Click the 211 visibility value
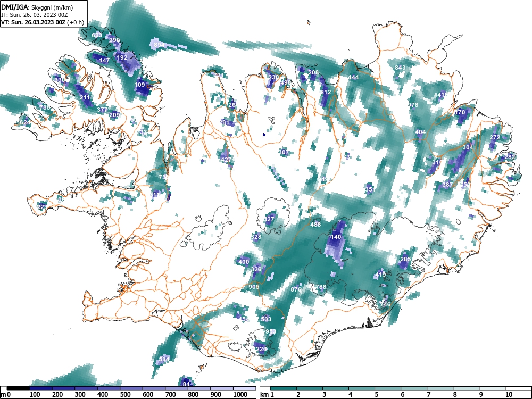Viewport: 532px width, 399px height. (85, 98)
